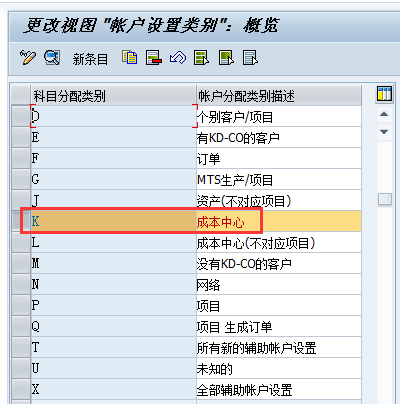400x404 pixels.
Task: Select row selector for L
Action: click(21, 242)
